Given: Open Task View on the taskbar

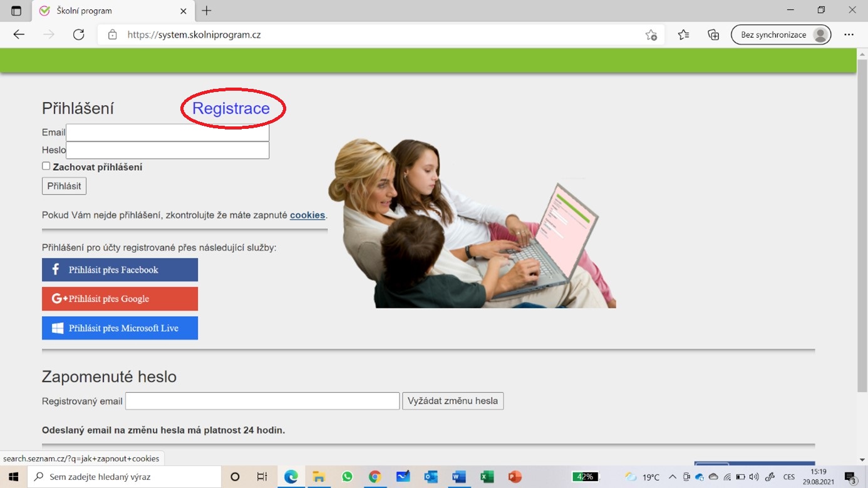Looking at the screenshot, I should 262,477.
